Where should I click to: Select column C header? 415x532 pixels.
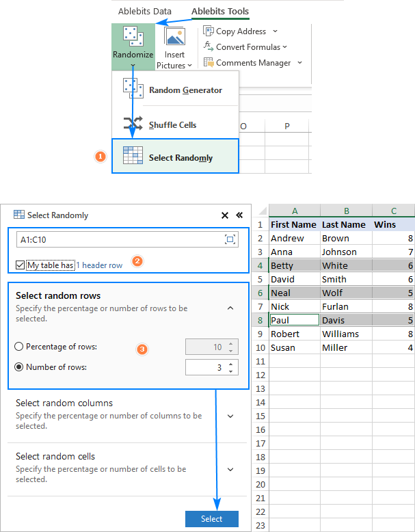click(394, 211)
